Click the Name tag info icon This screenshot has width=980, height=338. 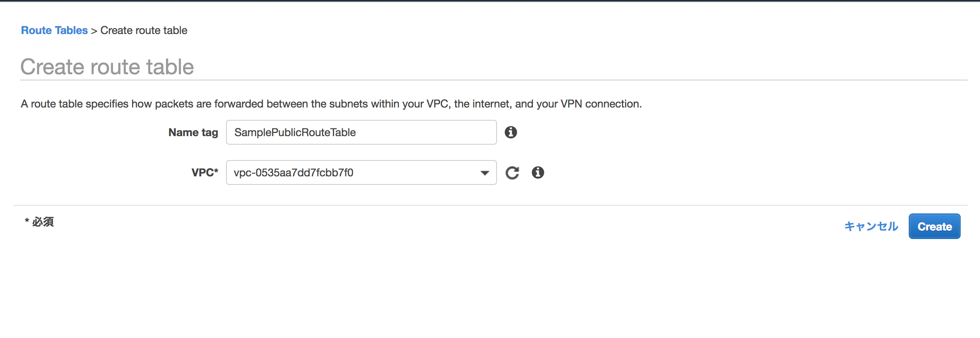(x=511, y=132)
